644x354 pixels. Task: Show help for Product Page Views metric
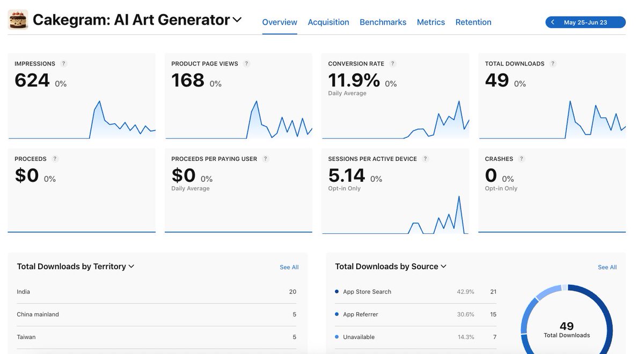coord(246,63)
